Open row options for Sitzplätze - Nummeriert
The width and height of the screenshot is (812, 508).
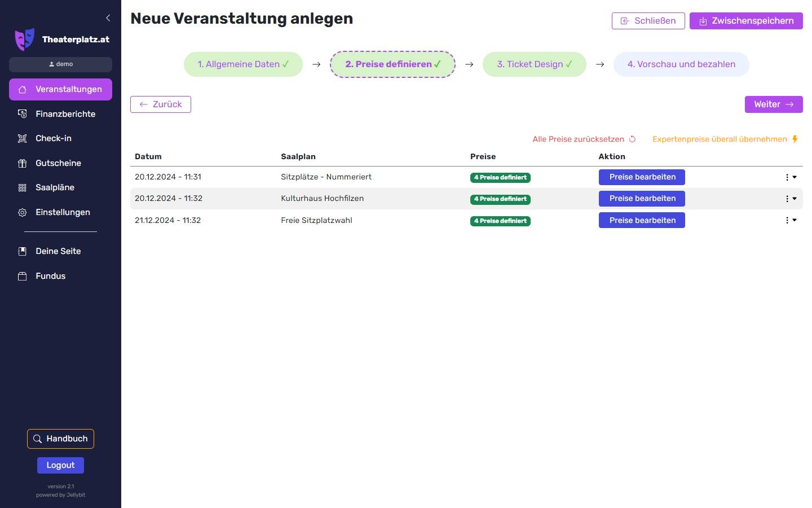791,177
